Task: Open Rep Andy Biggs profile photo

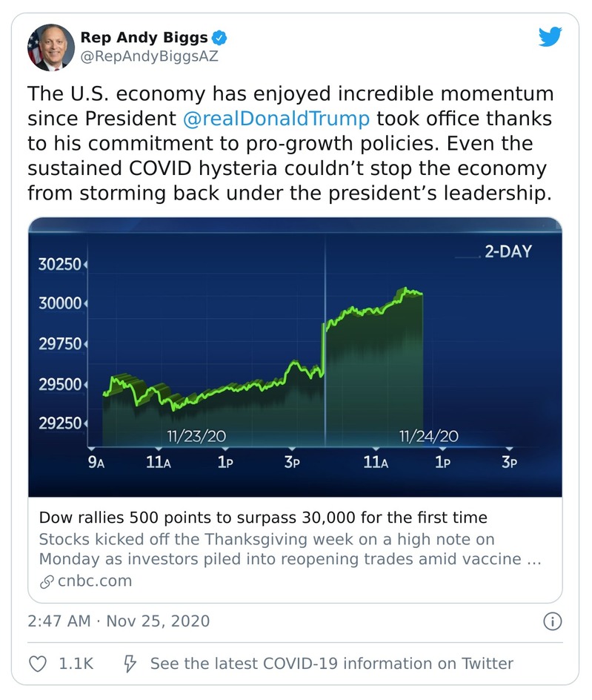Action: click(x=51, y=47)
